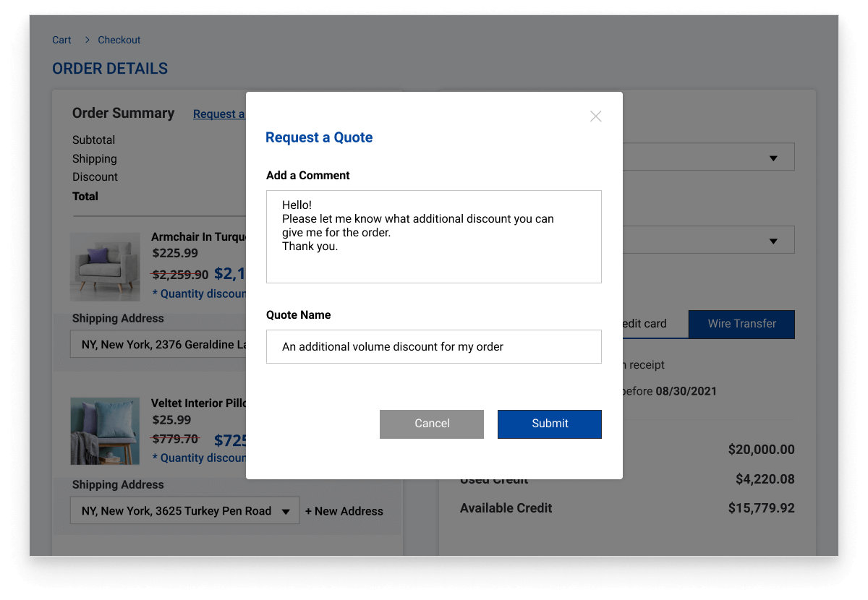Open the Cart breadcrumb link
Image resolution: width=868 pixels, height=600 pixels.
click(x=61, y=40)
